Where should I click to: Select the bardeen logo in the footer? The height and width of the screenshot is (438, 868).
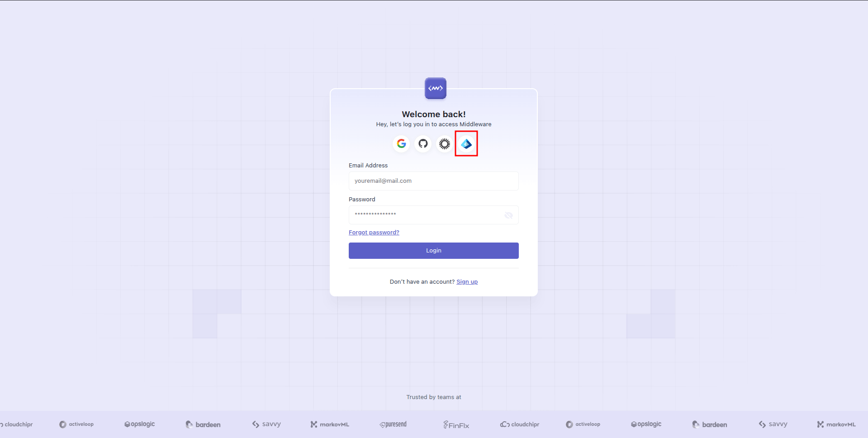pos(203,424)
